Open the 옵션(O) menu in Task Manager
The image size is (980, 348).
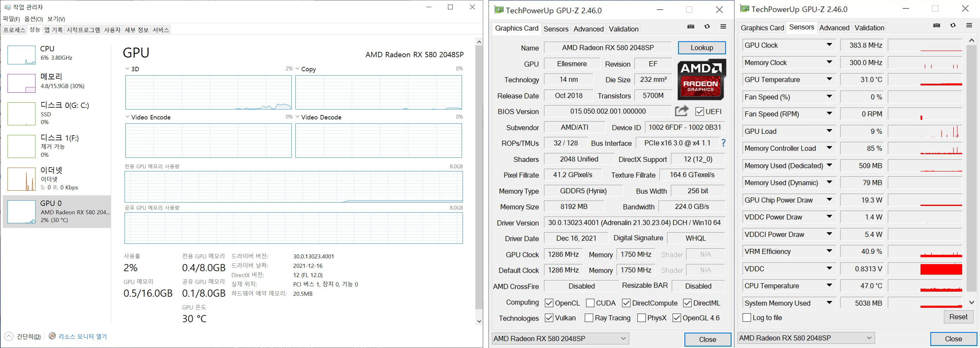[x=34, y=19]
